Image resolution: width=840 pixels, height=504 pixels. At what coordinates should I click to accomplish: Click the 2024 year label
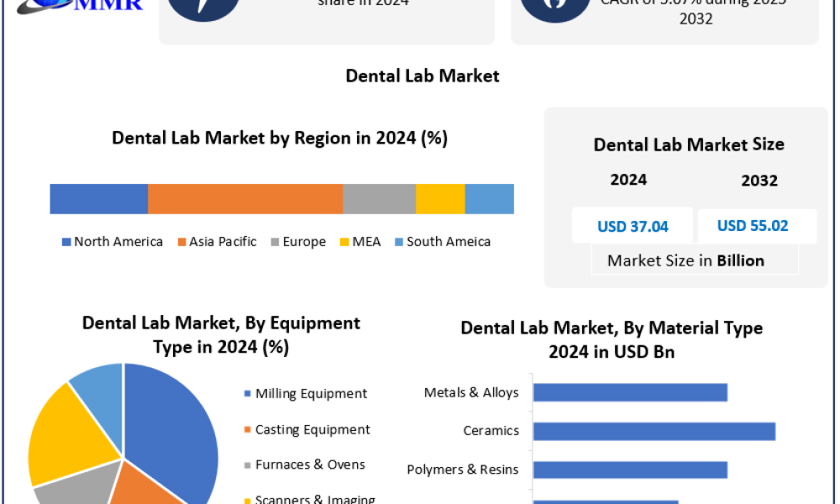tap(628, 180)
